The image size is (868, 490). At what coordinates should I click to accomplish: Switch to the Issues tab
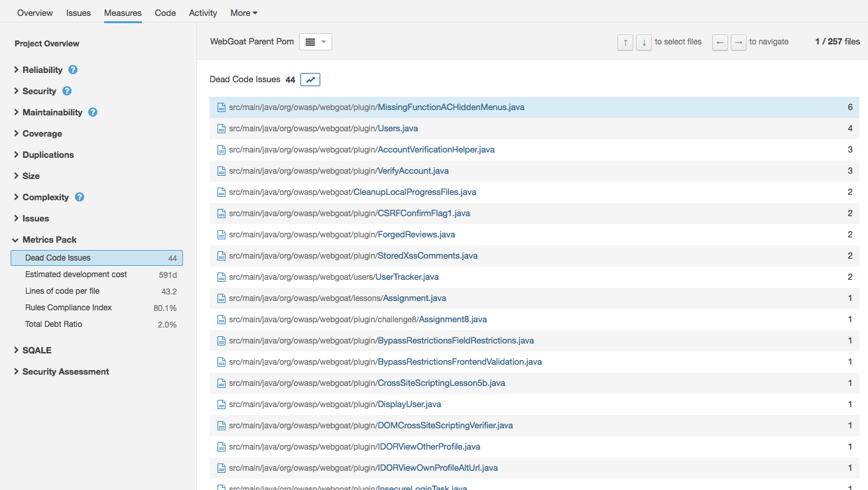tap(78, 13)
